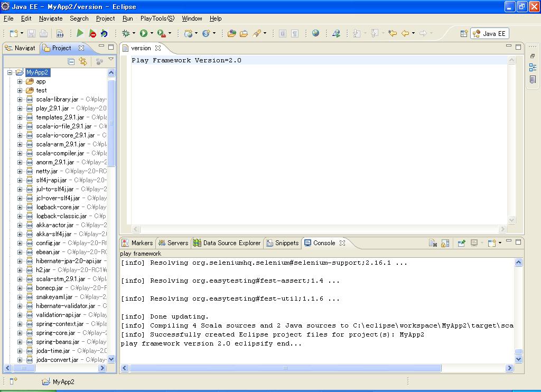Image resolution: width=541 pixels, height=392 pixels.
Task: Click the Run External Tools icon
Action: click(161, 33)
